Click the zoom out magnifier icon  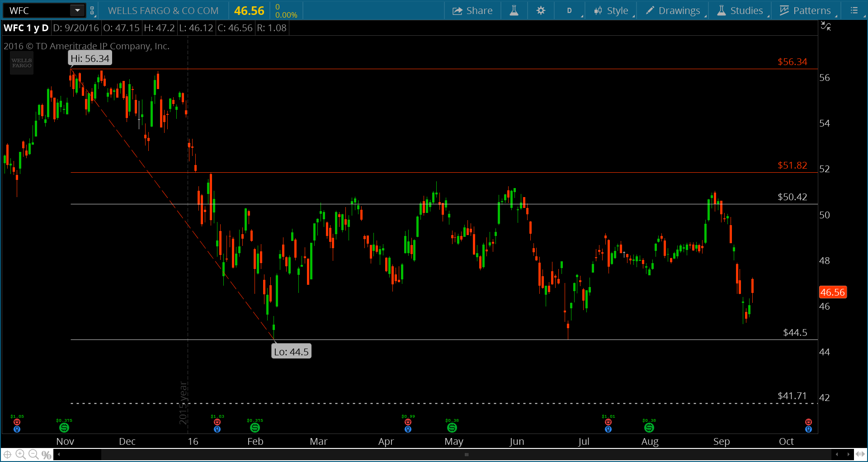coord(33,454)
